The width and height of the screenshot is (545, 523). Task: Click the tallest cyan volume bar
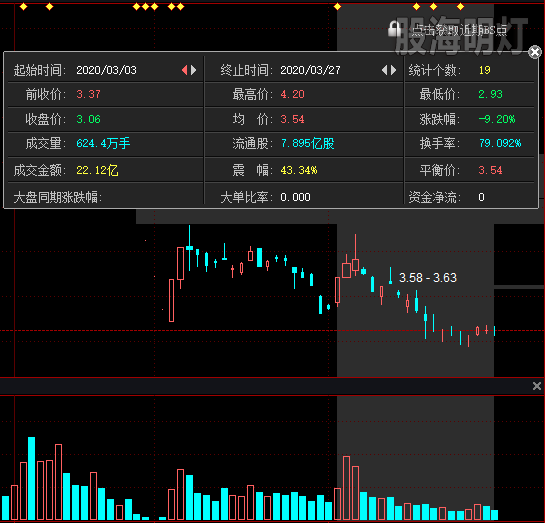[x=31, y=478]
